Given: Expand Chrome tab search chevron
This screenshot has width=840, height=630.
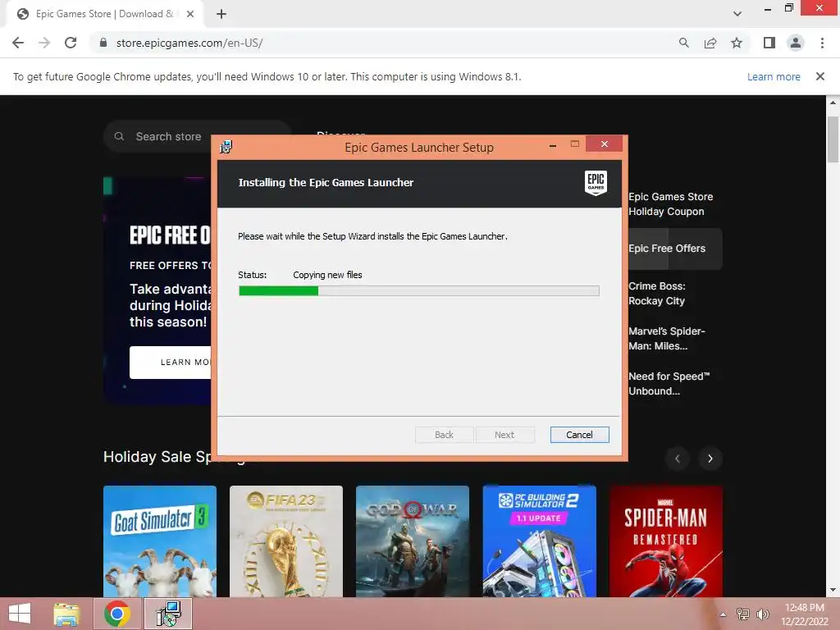Looking at the screenshot, I should point(737,14).
